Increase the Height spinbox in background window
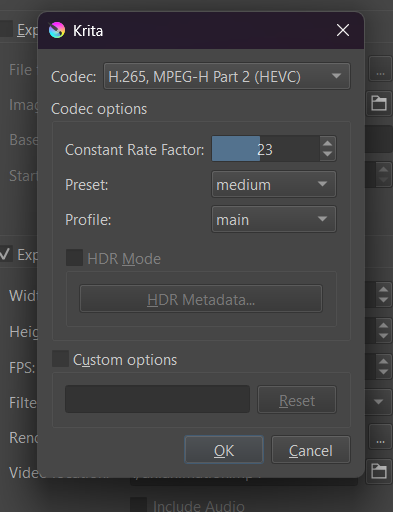Image resolution: width=393 pixels, height=512 pixels. [x=383, y=325]
